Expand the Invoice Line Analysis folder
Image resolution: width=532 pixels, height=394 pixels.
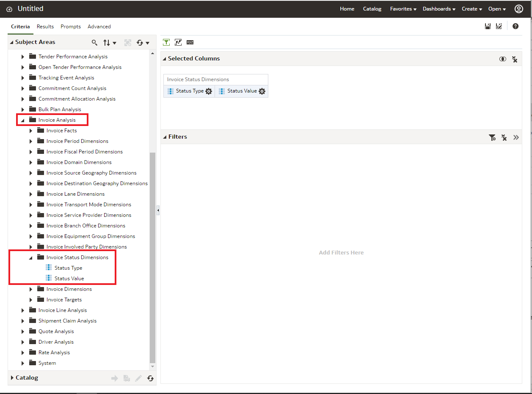coord(23,310)
